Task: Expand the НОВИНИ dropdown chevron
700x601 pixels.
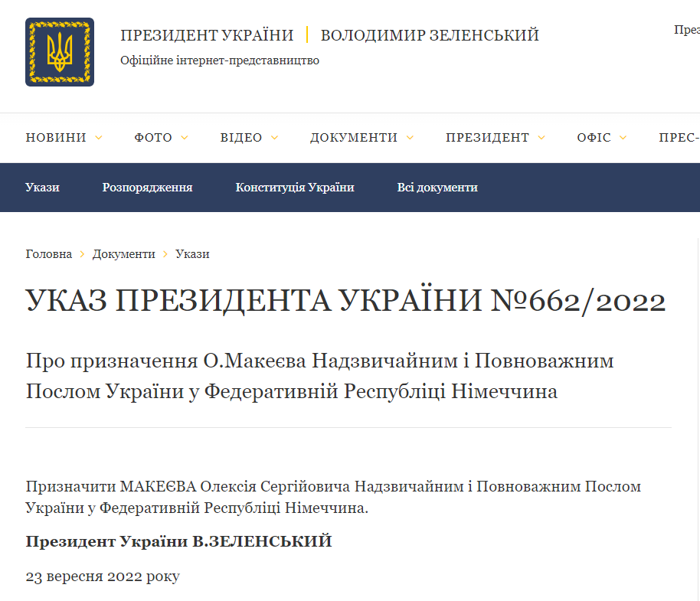Action: coord(98,138)
